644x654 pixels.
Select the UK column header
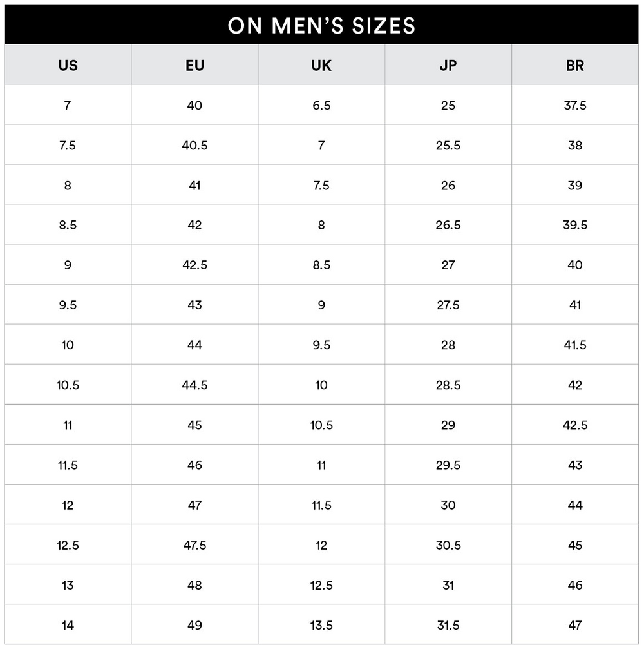[321, 64]
